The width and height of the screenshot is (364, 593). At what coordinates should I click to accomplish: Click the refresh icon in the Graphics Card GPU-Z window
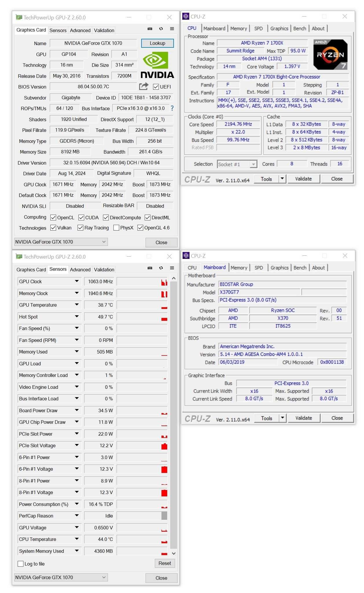[x=161, y=29]
